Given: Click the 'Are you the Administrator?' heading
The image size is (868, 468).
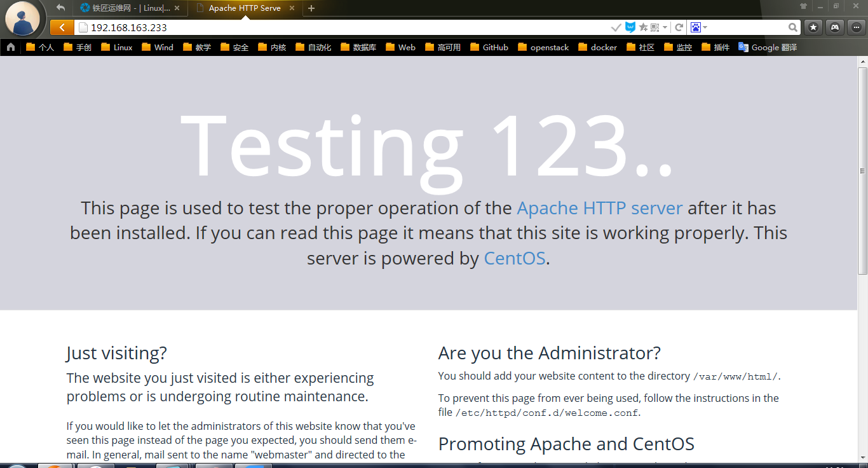Looking at the screenshot, I should (x=550, y=353).
